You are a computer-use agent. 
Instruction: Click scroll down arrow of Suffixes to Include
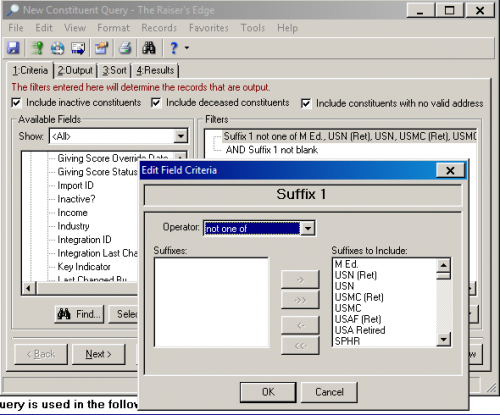(443, 339)
